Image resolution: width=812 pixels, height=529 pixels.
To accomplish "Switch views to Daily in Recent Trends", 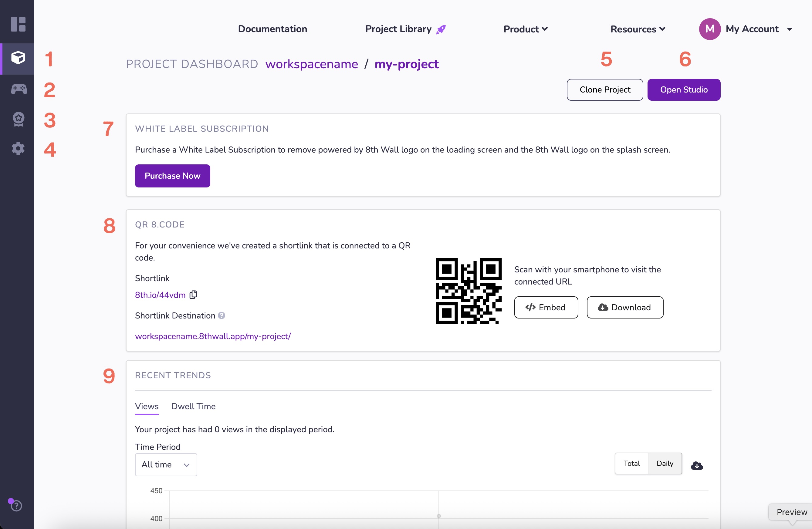I will (664, 463).
